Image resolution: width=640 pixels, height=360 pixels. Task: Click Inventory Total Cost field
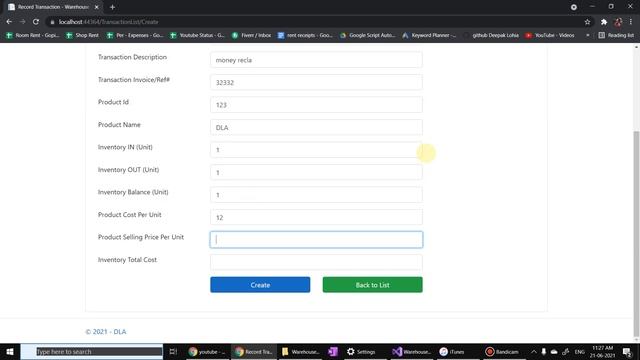[316, 262]
